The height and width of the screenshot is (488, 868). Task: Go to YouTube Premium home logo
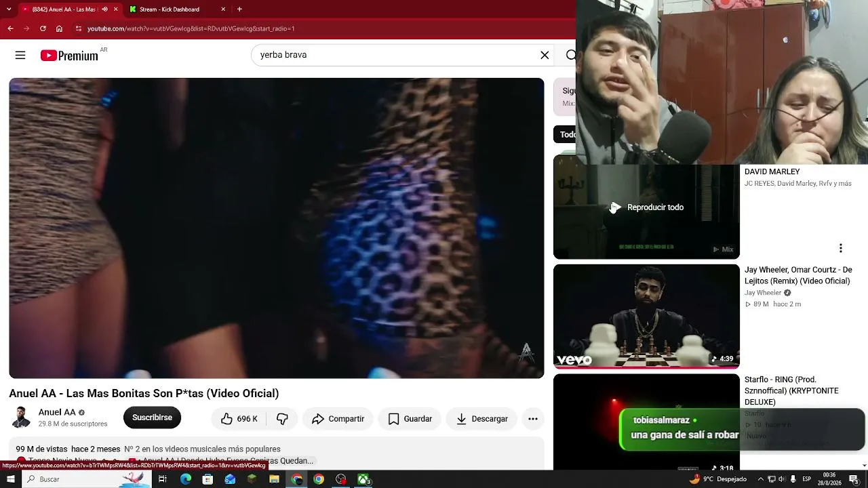[69, 56]
